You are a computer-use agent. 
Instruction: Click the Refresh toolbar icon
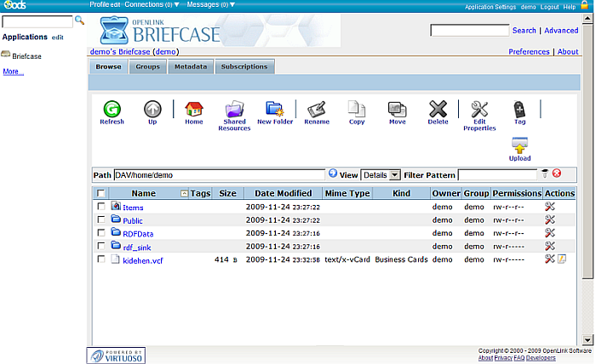(x=112, y=110)
